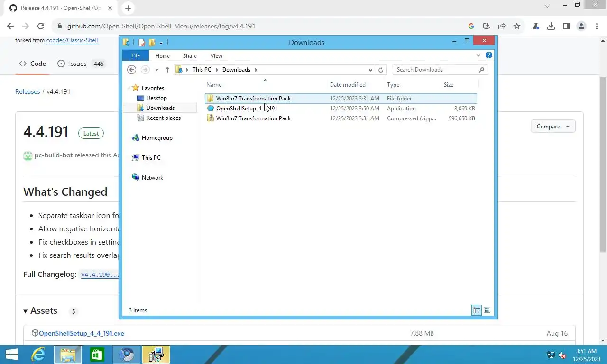The image size is (607, 364).
Task: Open the v4.4.190 full changelog link
Action: 100,274
